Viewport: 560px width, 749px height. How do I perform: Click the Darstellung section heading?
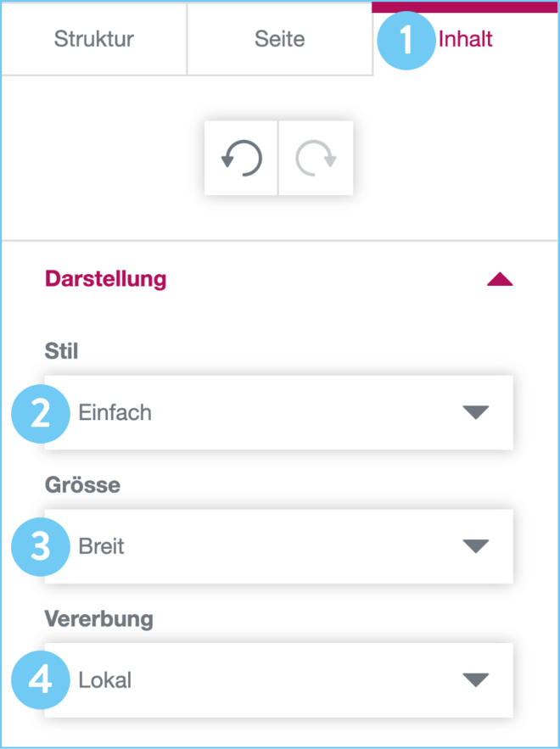click(x=105, y=279)
